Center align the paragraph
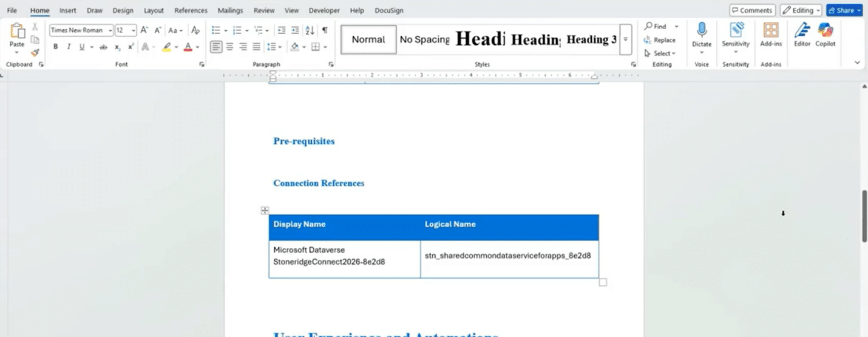868x337 pixels. (229, 47)
